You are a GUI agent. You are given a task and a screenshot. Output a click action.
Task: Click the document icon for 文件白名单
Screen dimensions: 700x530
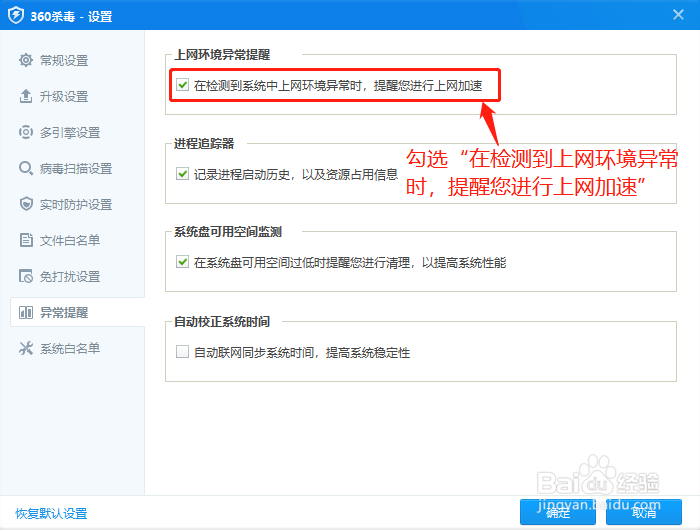pos(26,240)
